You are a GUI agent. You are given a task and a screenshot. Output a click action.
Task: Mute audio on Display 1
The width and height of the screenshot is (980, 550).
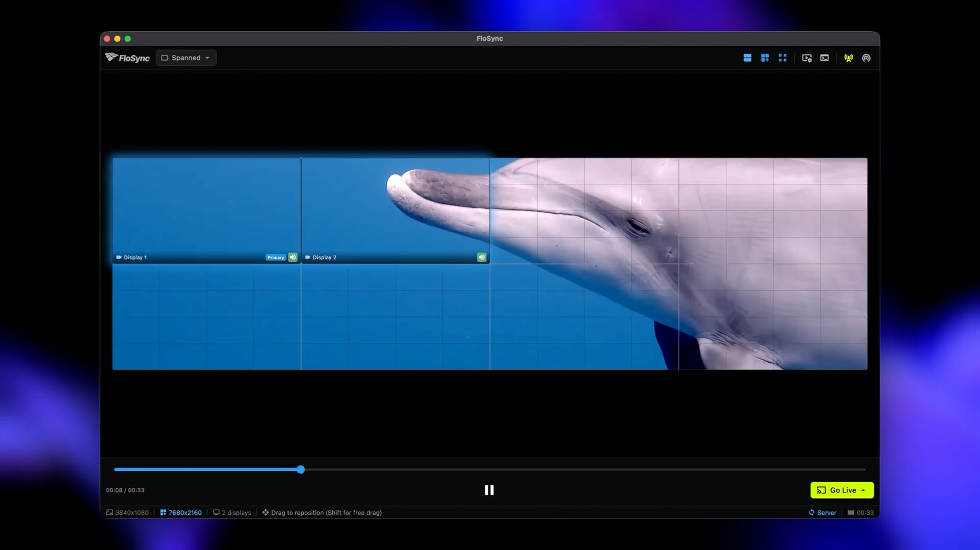pos(292,257)
